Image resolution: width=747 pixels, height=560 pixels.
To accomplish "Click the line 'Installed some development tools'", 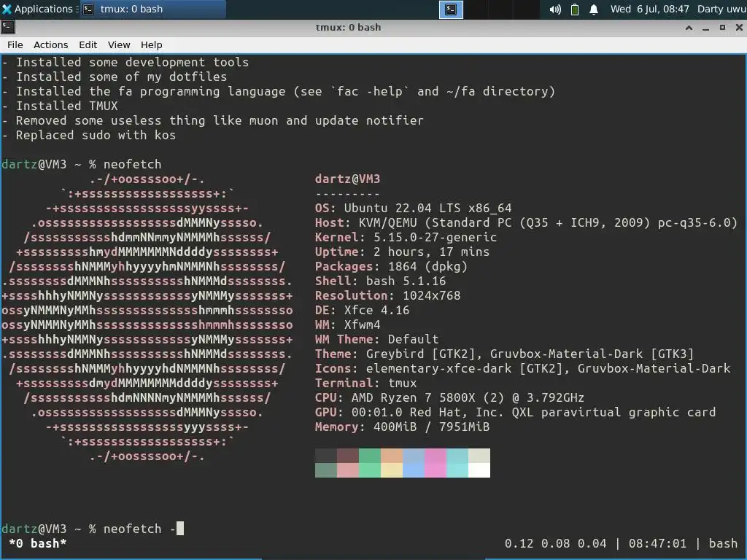I will tap(125, 63).
